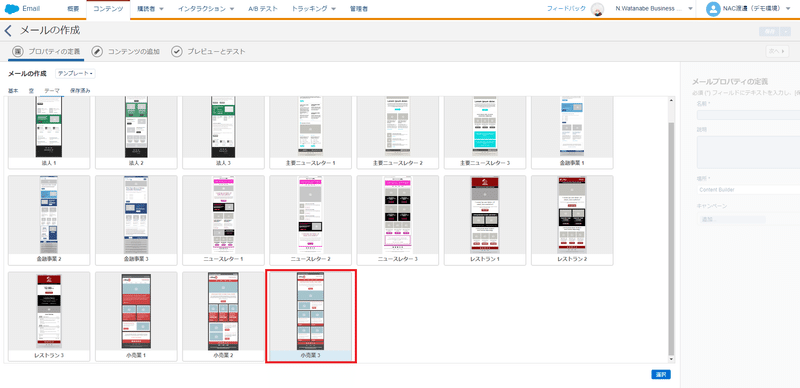800x388 pixels.
Task: Open the 概要 tab
Action: [73, 9]
